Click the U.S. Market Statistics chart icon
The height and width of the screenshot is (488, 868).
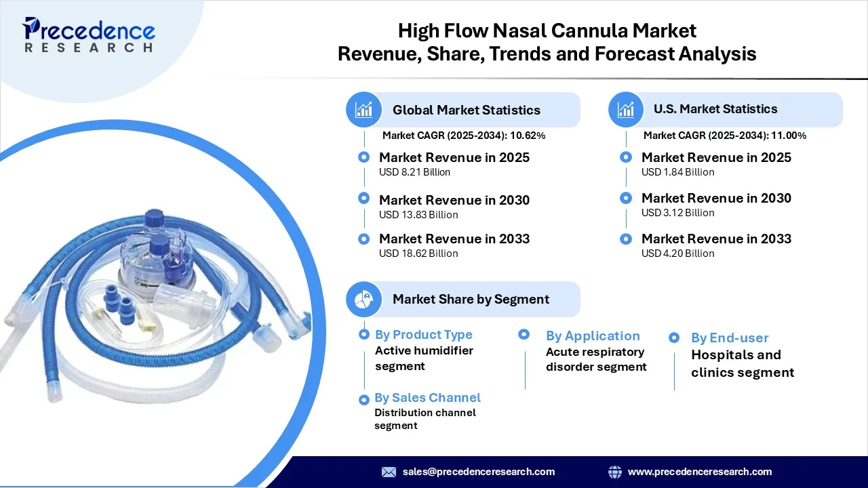[x=626, y=110]
